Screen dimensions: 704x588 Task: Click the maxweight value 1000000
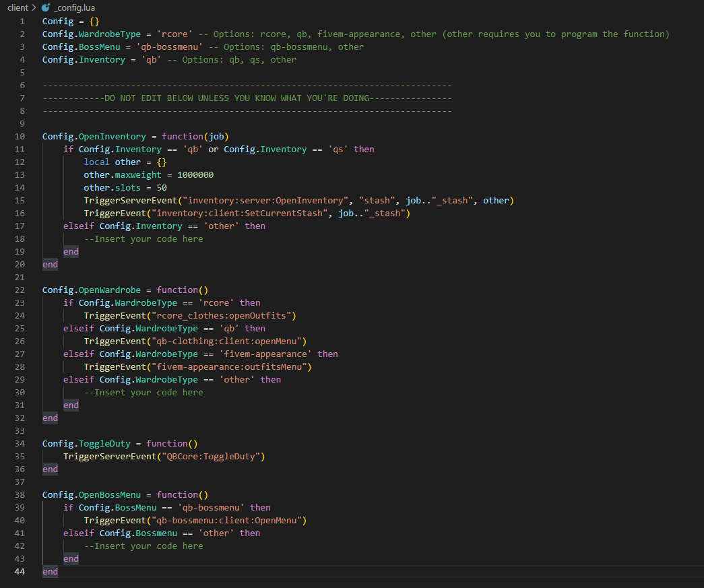[195, 174]
